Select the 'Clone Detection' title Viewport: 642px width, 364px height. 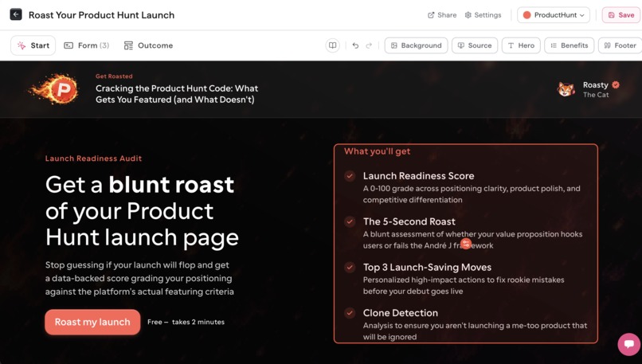[x=401, y=313]
